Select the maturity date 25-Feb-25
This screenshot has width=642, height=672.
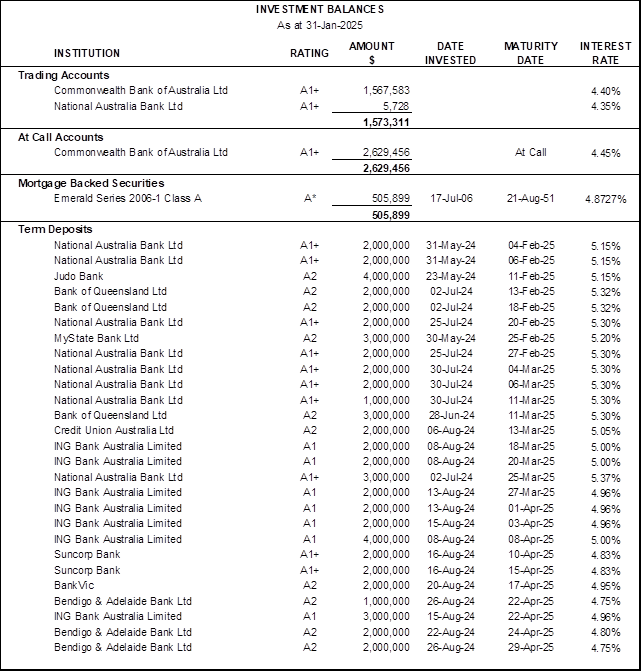point(531,338)
